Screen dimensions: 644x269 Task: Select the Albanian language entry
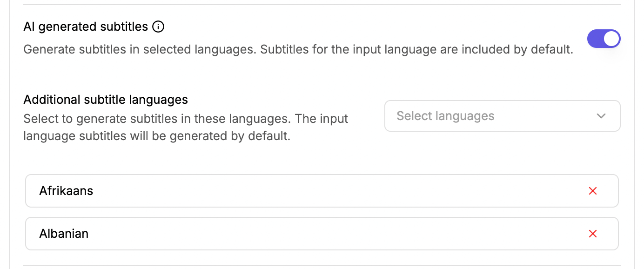[322, 234]
